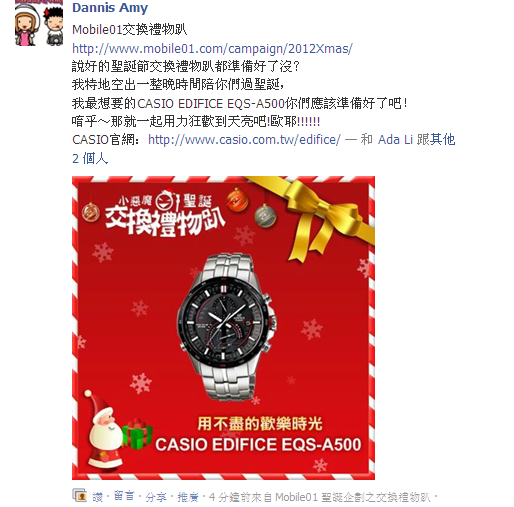Open Ada Li's tagged profile
The height and width of the screenshot is (507, 514).
395,139
